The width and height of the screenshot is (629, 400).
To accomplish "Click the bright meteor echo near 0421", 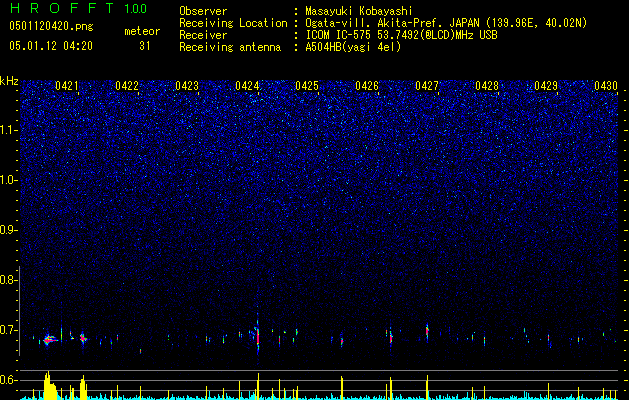I will [49, 340].
